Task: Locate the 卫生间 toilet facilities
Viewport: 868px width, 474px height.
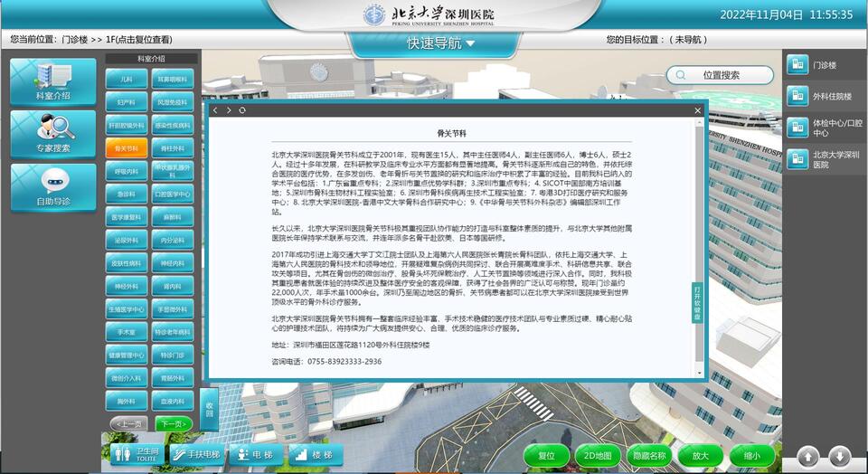Action: pyautogui.click(x=136, y=454)
